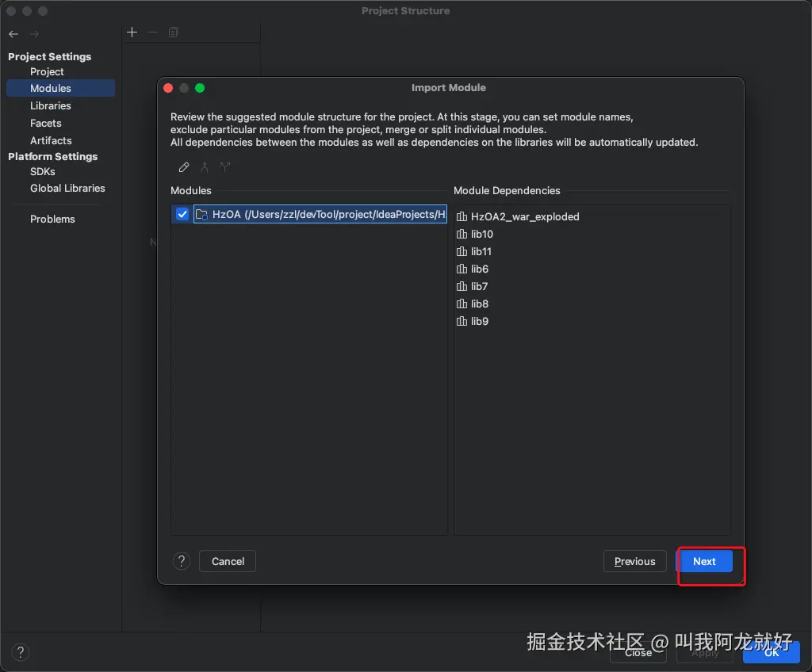The image size is (812, 672).
Task: Click the minus remove module icon
Action: coord(153,32)
